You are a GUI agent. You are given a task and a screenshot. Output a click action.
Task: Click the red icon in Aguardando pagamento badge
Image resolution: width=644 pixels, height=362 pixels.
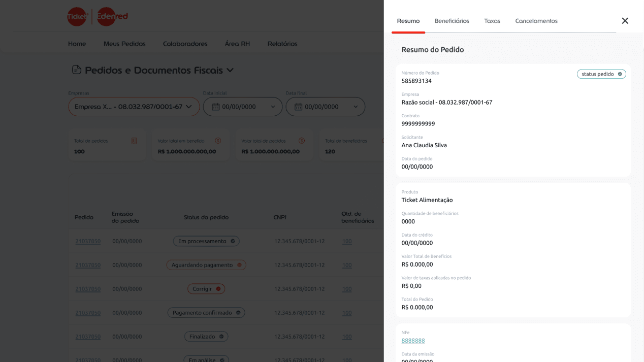tap(239, 265)
